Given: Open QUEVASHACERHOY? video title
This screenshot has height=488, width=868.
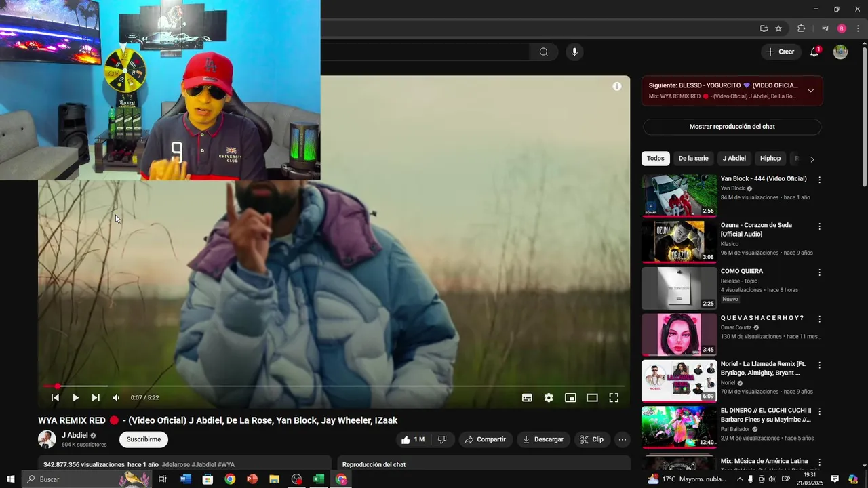Looking at the screenshot, I should click(762, 318).
